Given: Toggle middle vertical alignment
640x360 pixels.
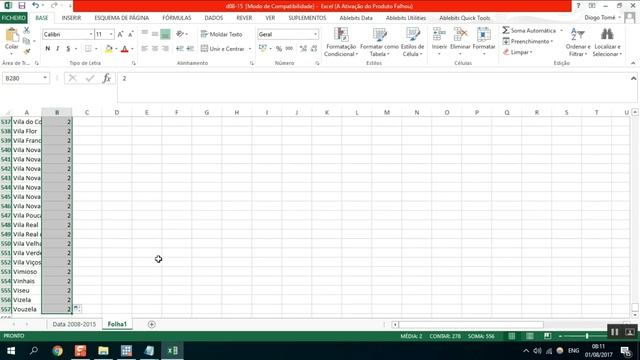Looking at the screenshot, I should point(155,34).
